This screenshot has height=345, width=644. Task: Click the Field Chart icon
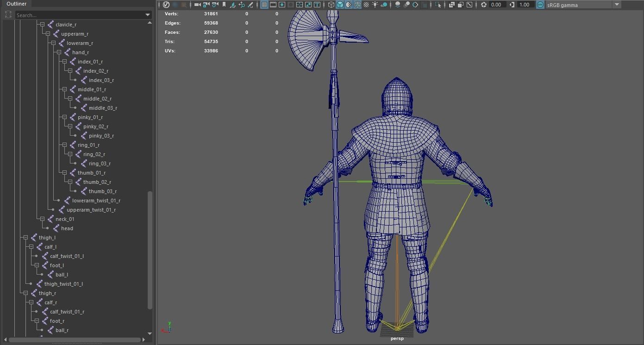pos(300,5)
